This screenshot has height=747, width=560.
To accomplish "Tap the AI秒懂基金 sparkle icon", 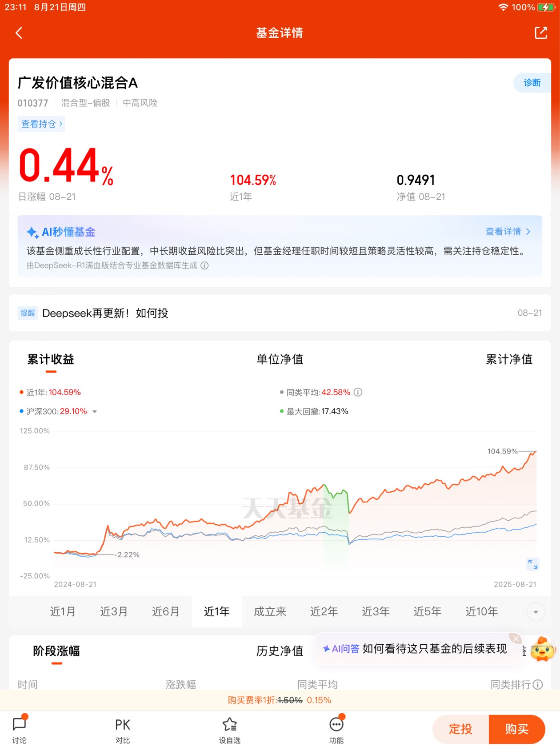I will pos(32,232).
